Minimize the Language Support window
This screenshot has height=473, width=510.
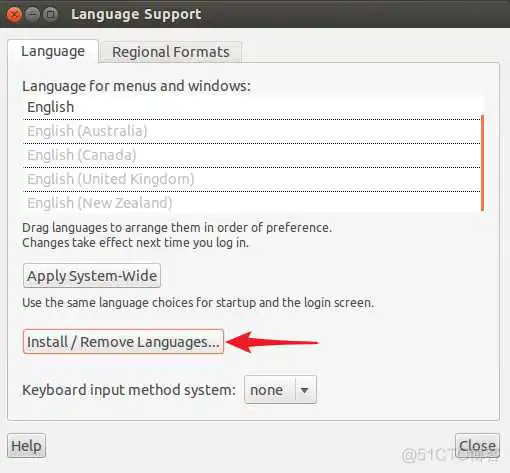tap(32, 14)
